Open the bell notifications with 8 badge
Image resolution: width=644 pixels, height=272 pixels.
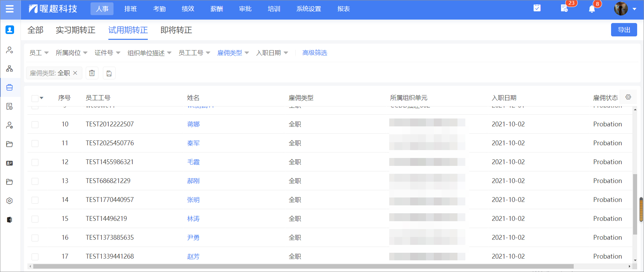click(x=592, y=9)
